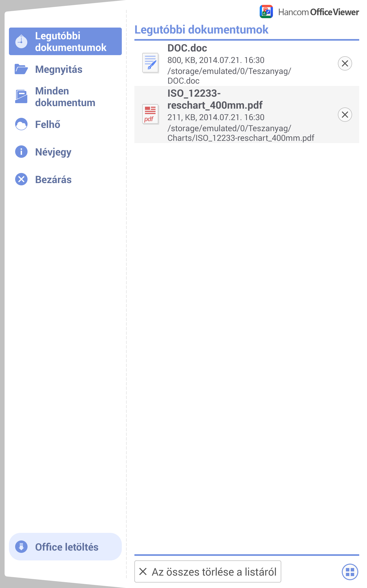
Task: Switch to grid view with bottom-right icon
Action: tap(350, 572)
